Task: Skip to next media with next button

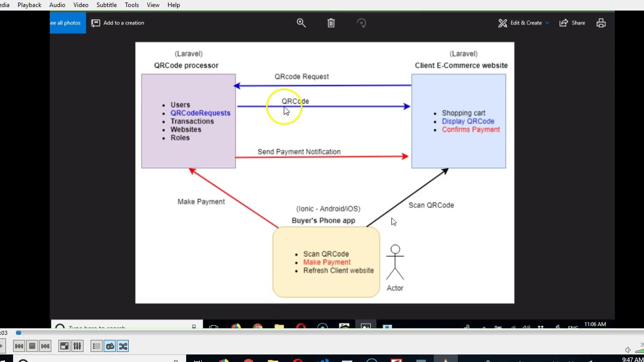Action: point(45,346)
